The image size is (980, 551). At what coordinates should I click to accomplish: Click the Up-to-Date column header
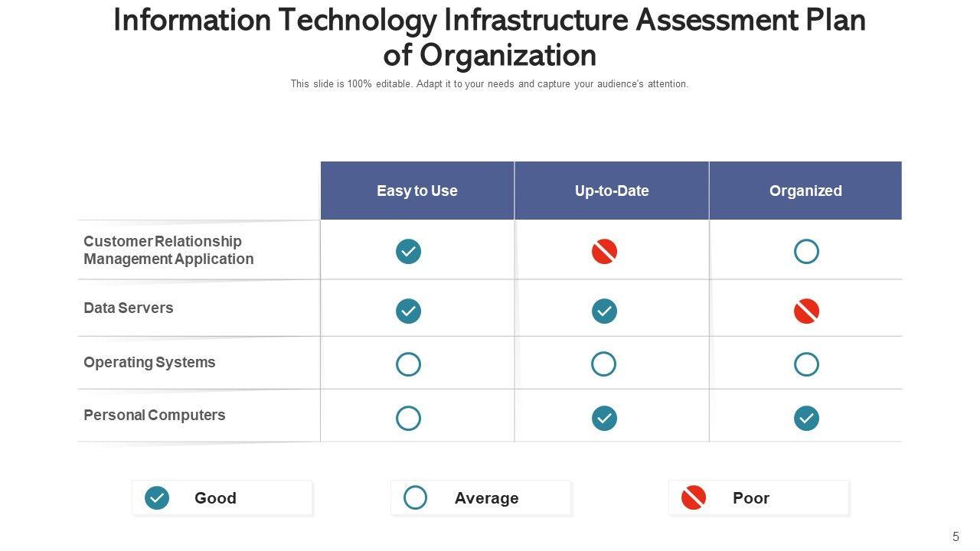(612, 191)
